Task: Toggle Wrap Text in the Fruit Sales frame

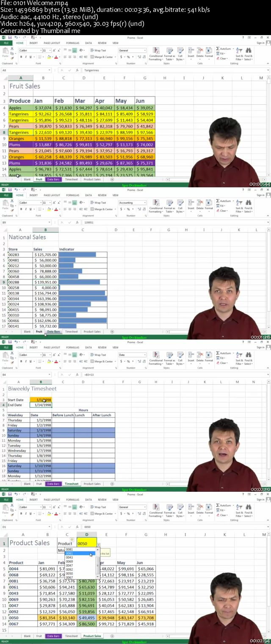Action: 98,50
